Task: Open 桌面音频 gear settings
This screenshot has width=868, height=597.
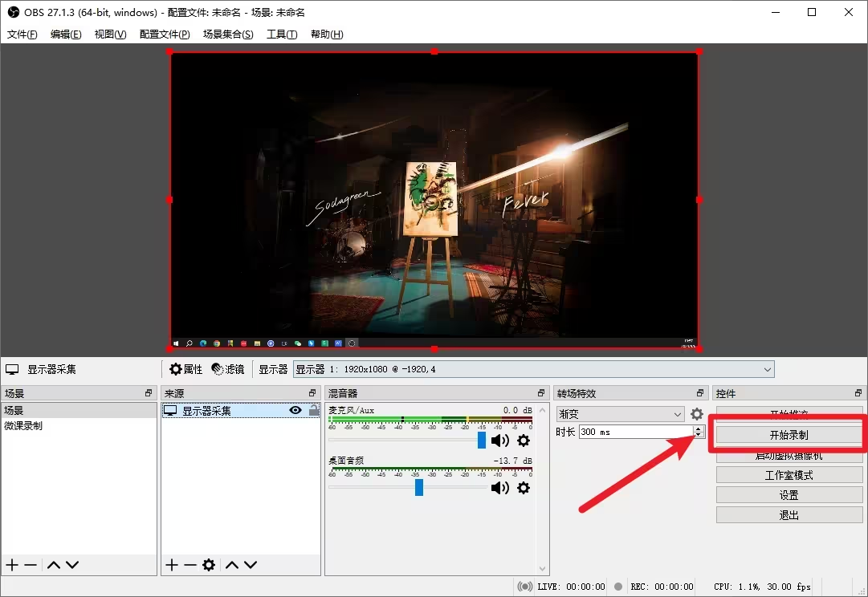Action: click(524, 488)
